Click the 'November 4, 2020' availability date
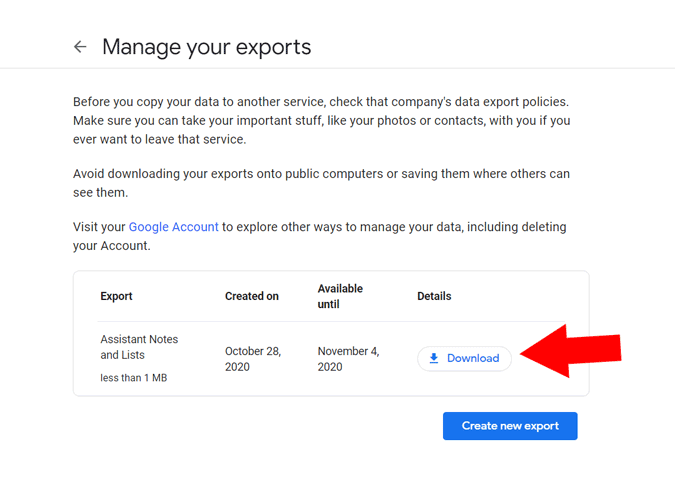 (348, 359)
